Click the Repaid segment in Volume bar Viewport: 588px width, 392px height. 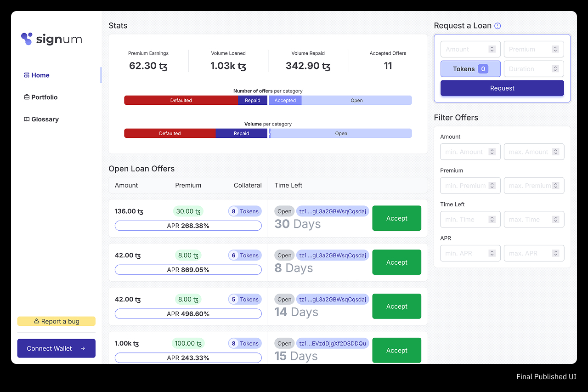(x=241, y=133)
